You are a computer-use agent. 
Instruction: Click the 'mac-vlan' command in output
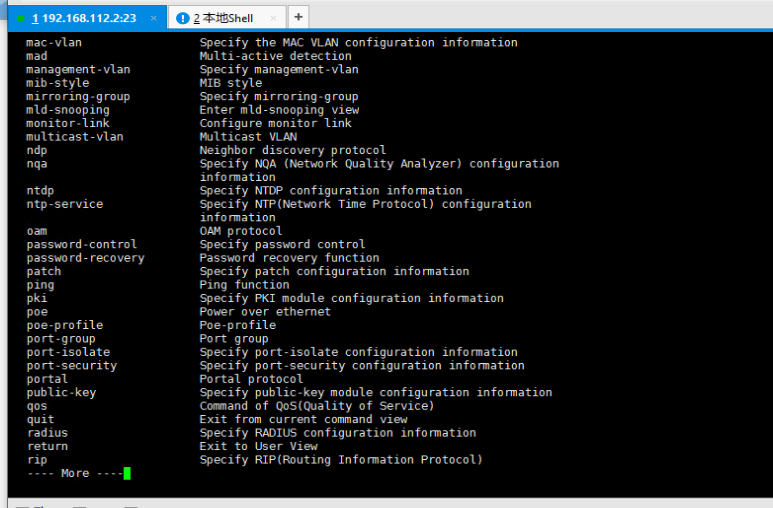(x=54, y=43)
